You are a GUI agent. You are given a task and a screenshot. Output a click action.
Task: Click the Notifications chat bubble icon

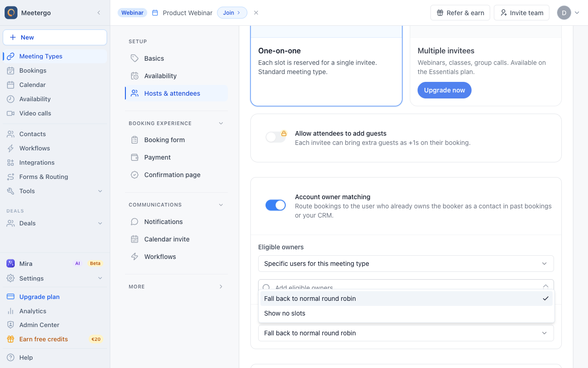[x=135, y=222]
